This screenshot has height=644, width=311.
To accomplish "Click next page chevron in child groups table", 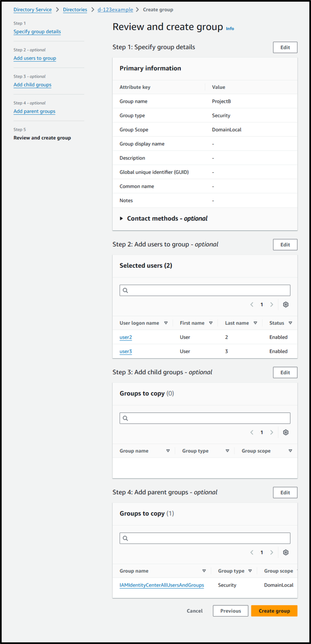I will pyautogui.click(x=271, y=432).
